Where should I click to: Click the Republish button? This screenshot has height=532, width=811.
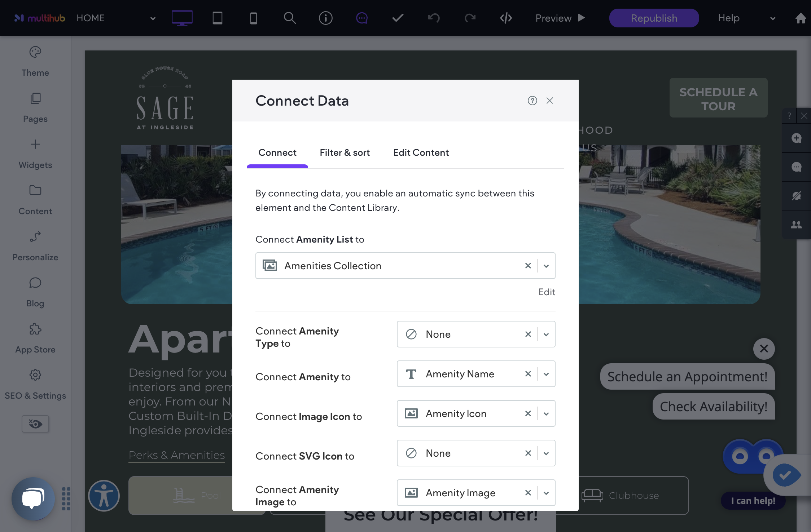(654, 18)
